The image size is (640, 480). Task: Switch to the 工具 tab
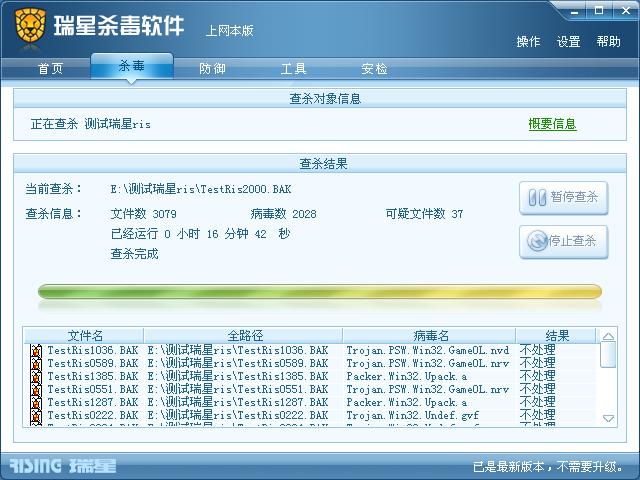[293, 68]
